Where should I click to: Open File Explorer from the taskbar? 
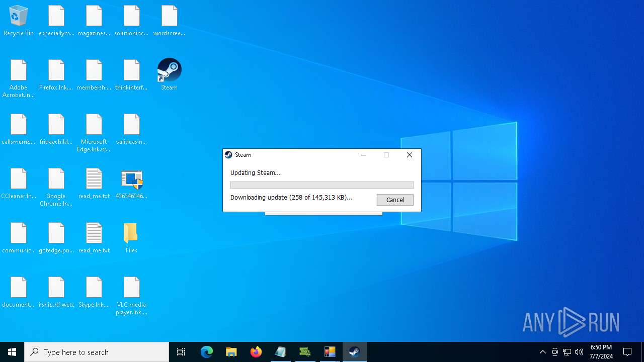(x=231, y=352)
